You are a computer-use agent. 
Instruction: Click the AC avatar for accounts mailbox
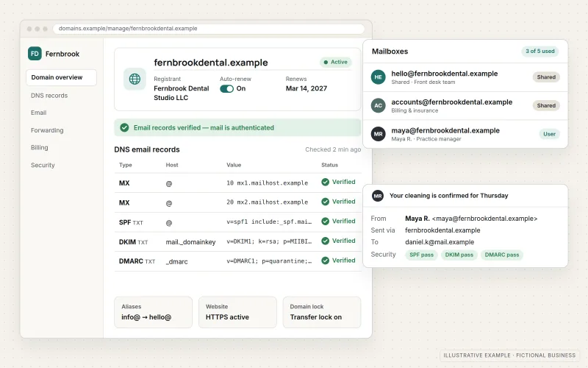click(x=378, y=105)
